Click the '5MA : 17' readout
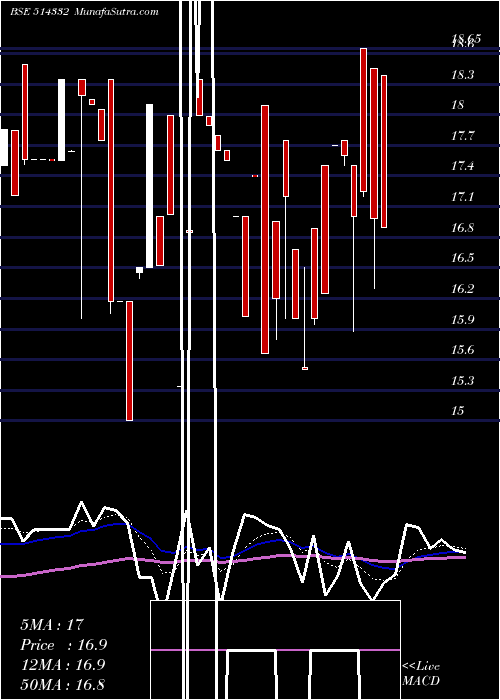Image resolution: width=500 pixels, height=700 pixels. [x=52, y=625]
